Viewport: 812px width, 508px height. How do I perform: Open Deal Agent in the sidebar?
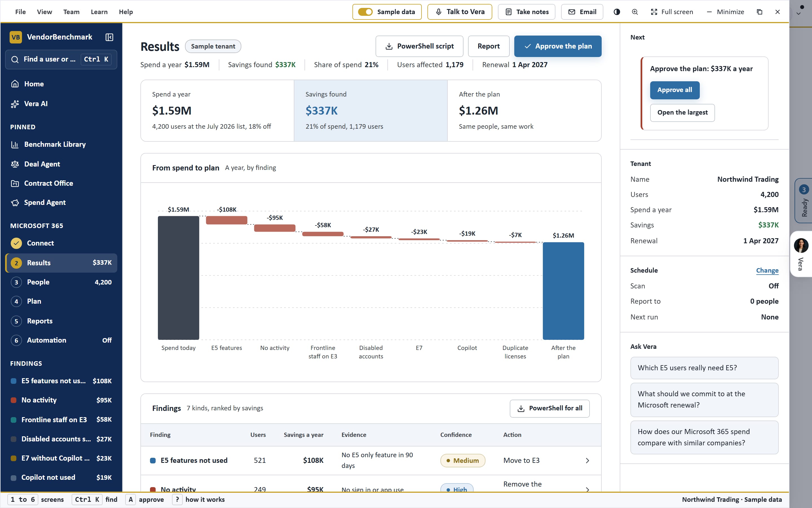click(61, 164)
